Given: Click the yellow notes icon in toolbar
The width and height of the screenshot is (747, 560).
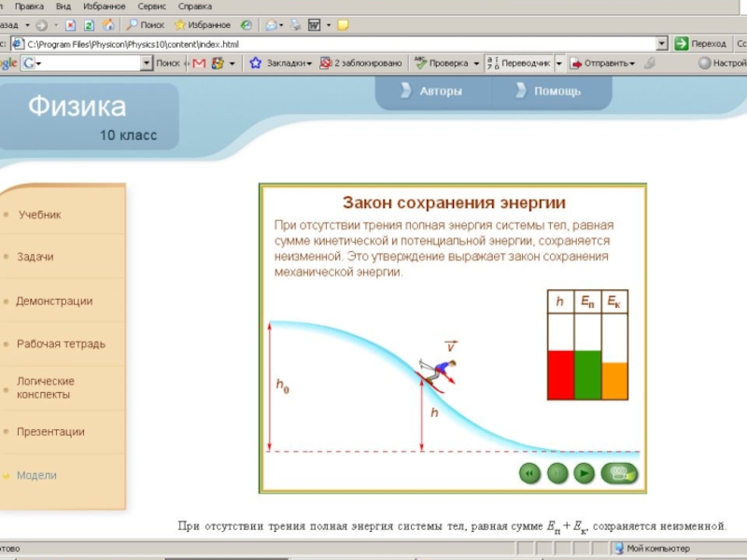Looking at the screenshot, I should (343, 25).
